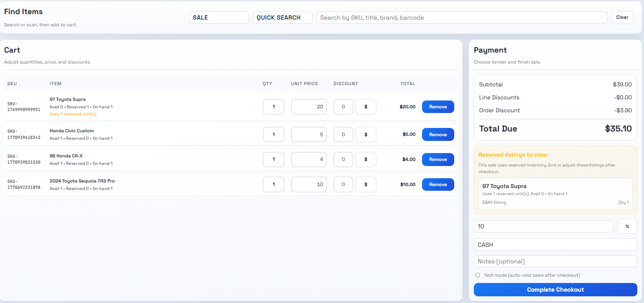Edit quantity for 2024 Toyota Sequoia TRD Pro
The image size is (644, 303).
pos(273,184)
